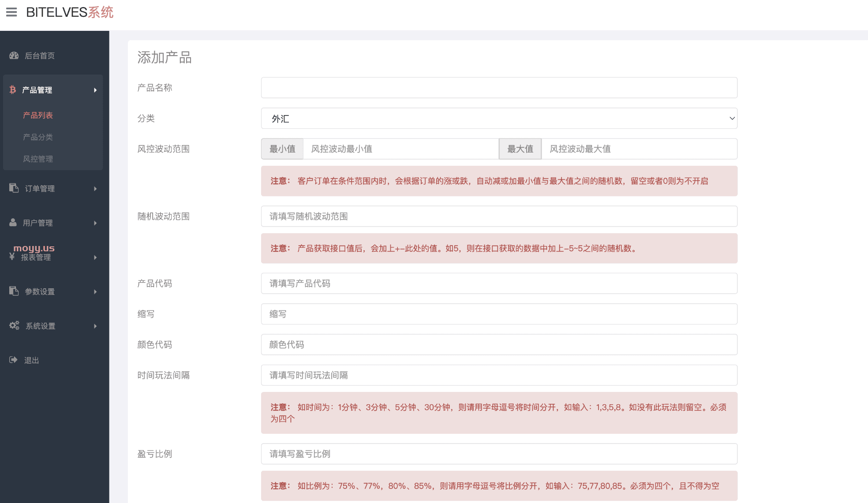This screenshot has height=503, width=868.
Task: Click the note about 客户订单在条件范围内时
Action: coord(499,181)
